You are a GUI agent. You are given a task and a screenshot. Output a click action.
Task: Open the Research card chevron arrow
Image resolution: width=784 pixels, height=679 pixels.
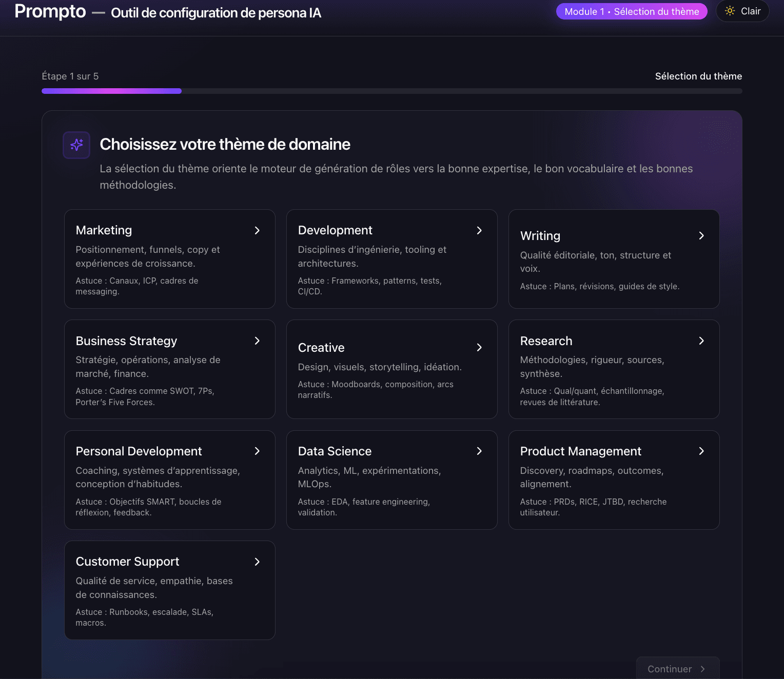[x=701, y=341]
